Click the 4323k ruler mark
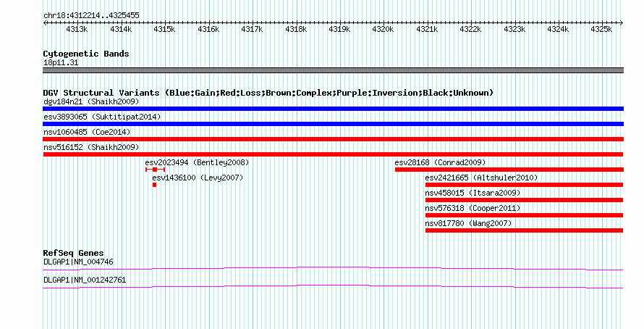This screenshot has width=644, height=329. point(514,29)
